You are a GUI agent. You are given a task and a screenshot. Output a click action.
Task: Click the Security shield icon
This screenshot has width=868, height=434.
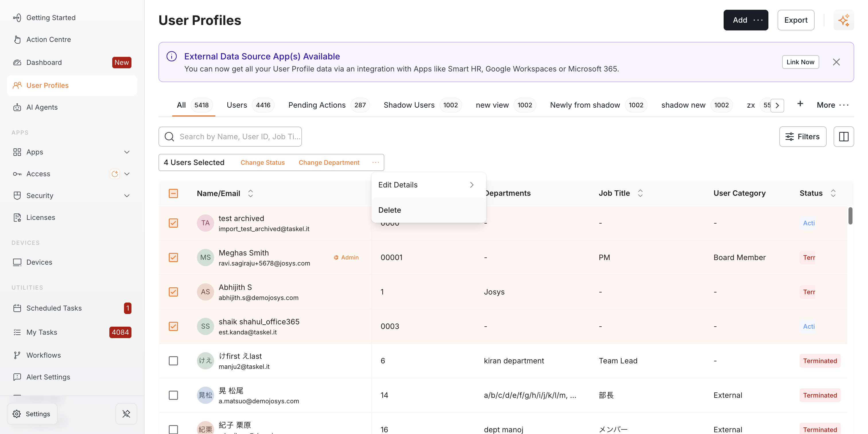[x=17, y=195]
